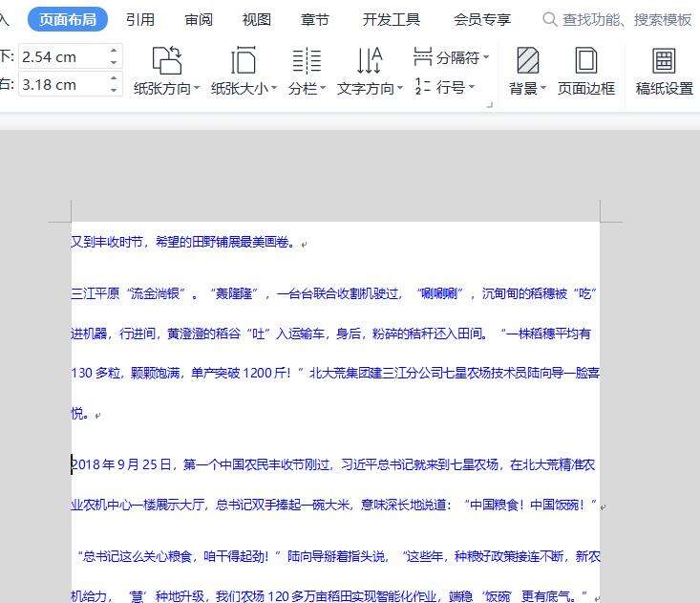Click the line starting 2018 年 9 月 25 日
Image resolution: width=700 pixels, height=603 pixels.
[x=333, y=464]
